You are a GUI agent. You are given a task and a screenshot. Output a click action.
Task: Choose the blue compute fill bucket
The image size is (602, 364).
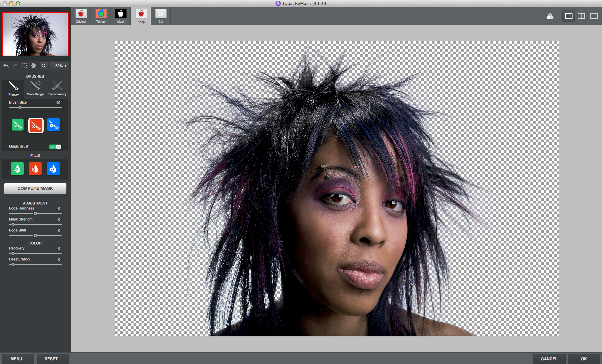(x=53, y=169)
